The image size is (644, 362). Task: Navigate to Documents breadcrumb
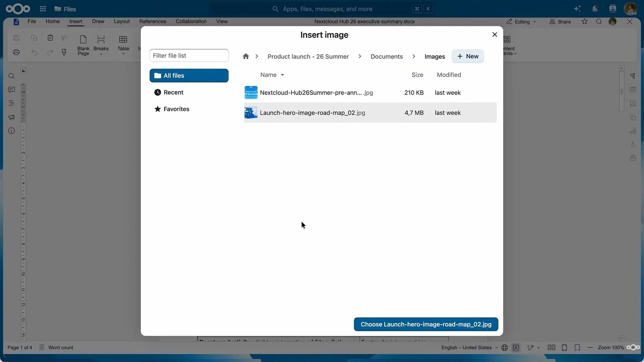click(x=386, y=56)
